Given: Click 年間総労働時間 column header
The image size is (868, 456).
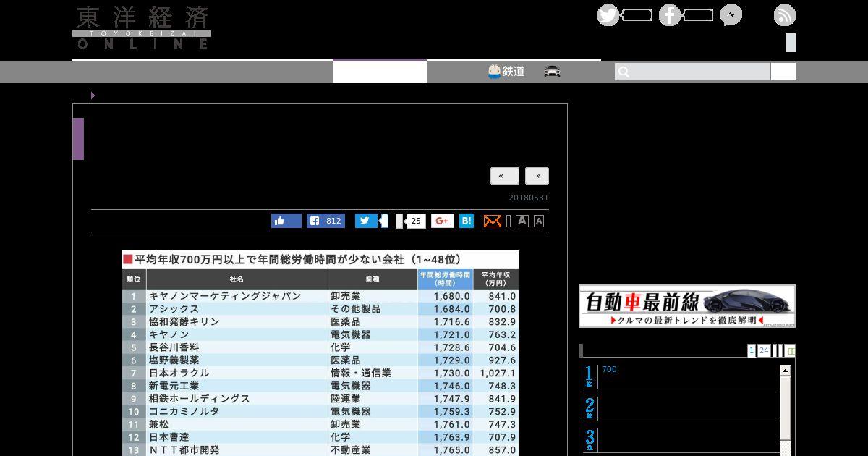Looking at the screenshot, I should tap(446, 279).
